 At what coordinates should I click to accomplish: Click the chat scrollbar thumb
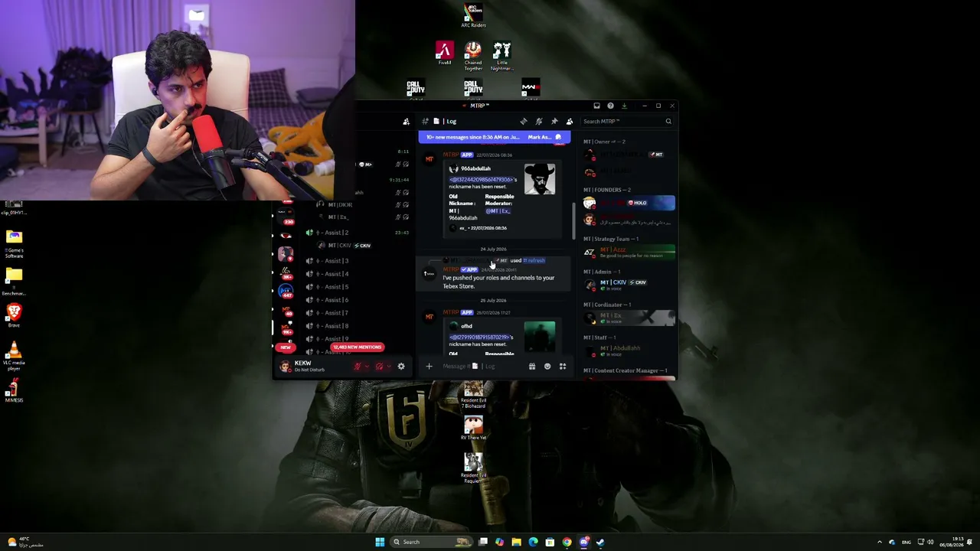point(573,220)
